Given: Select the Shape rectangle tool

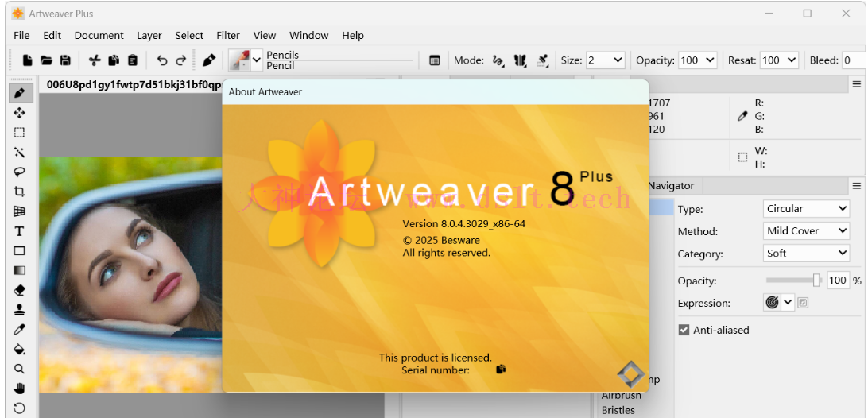Looking at the screenshot, I should (19, 251).
